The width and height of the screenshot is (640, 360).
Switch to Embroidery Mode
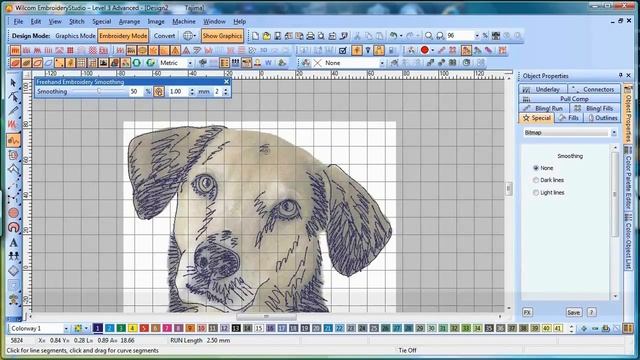(123, 36)
